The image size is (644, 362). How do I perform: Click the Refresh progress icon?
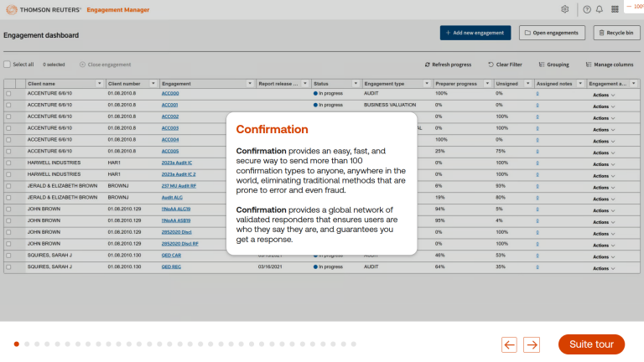click(x=427, y=65)
